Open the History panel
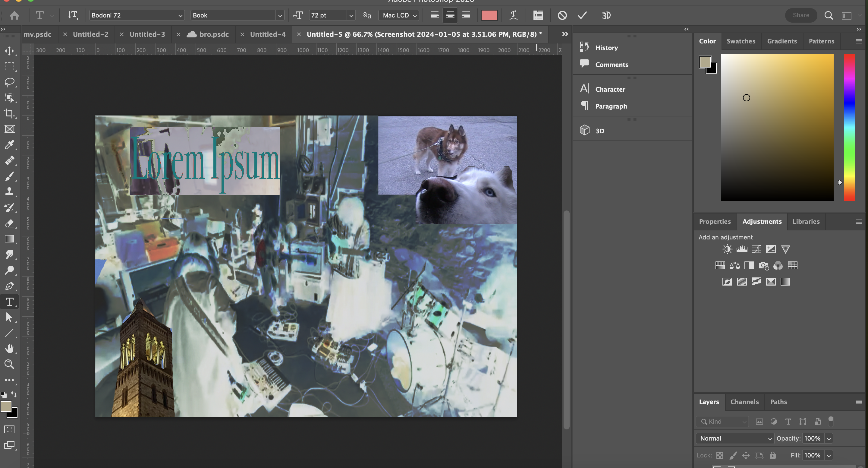The image size is (868, 468). click(606, 48)
